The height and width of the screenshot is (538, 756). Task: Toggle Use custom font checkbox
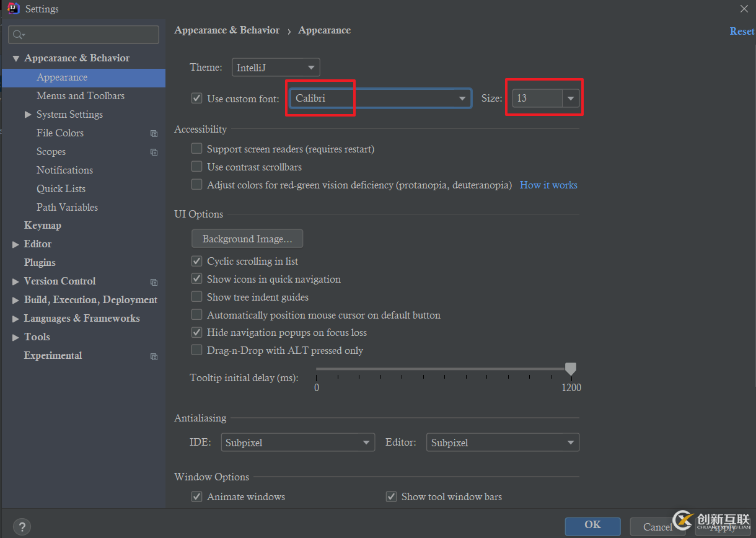(x=197, y=98)
